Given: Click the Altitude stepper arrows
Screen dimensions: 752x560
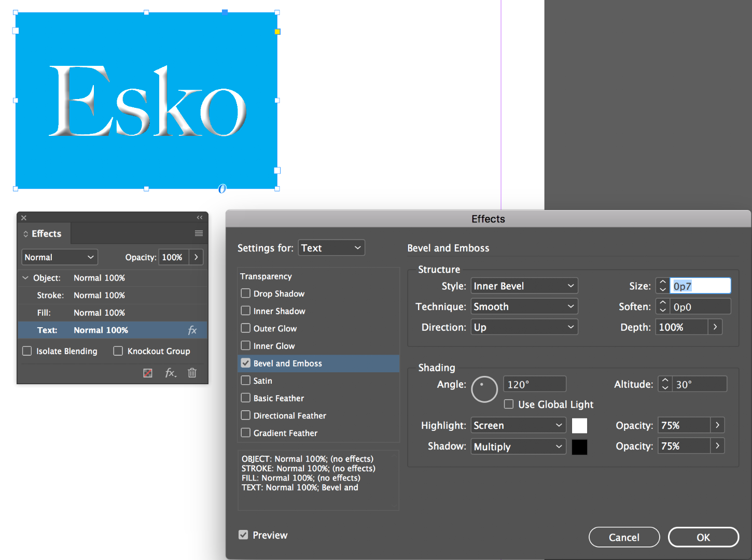Looking at the screenshot, I should click(665, 384).
